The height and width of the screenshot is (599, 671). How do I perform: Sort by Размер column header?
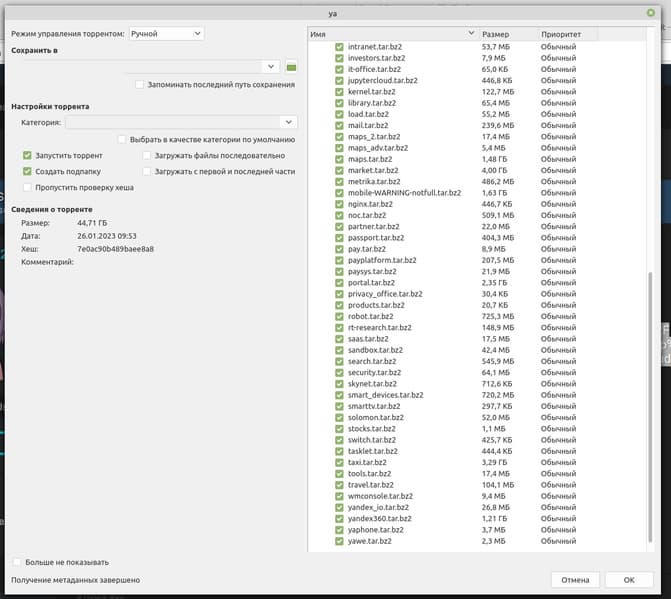click(x=508, y=34)
